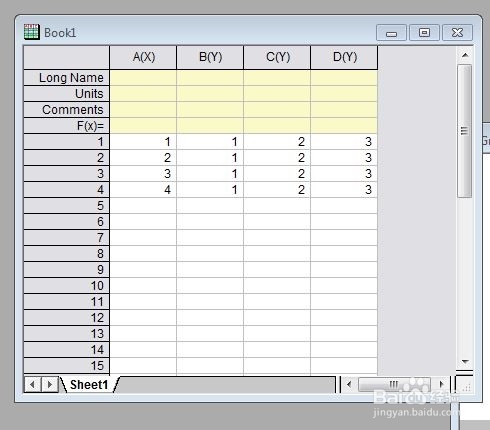Click the top-left select-all corner cell
The image size is (490, 430).
click(67, 58)
